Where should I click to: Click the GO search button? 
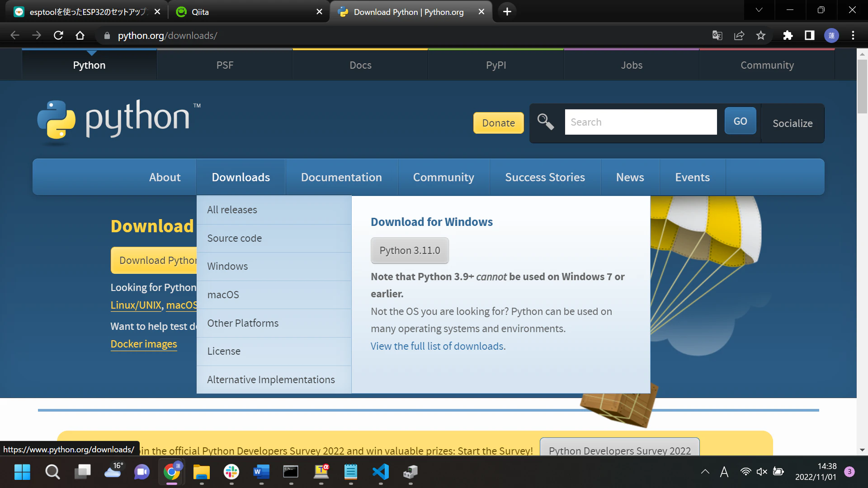[x=740, y=121]
